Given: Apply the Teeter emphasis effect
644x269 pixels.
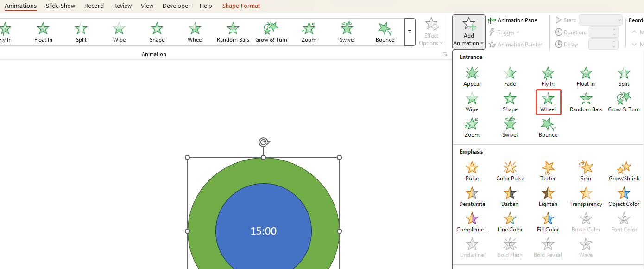Looking at the screenshot, I should point(548,171).
